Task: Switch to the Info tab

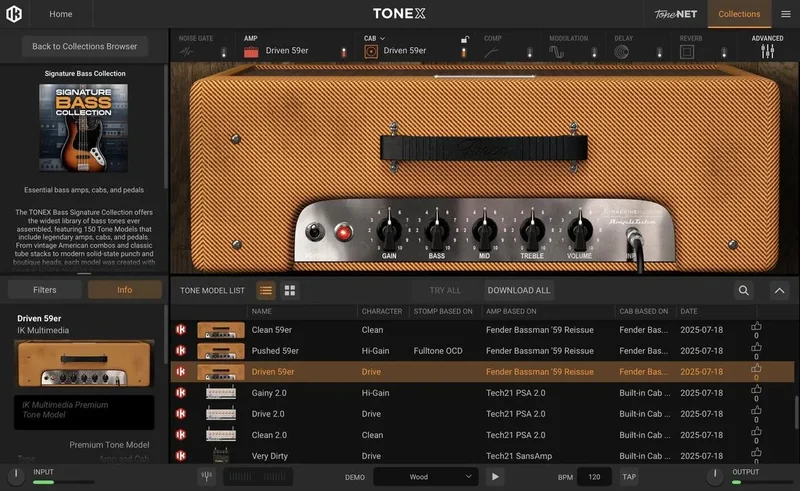Action: pyautogui.click(x=124, y=290)
